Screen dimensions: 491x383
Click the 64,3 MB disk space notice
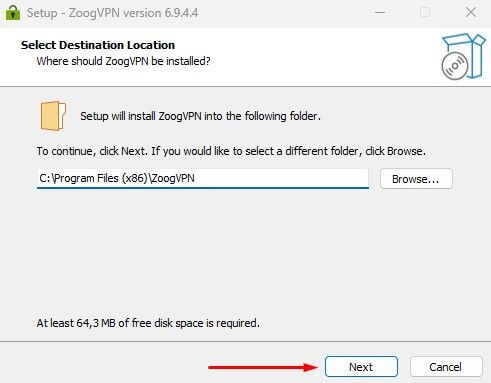[148, 323]
